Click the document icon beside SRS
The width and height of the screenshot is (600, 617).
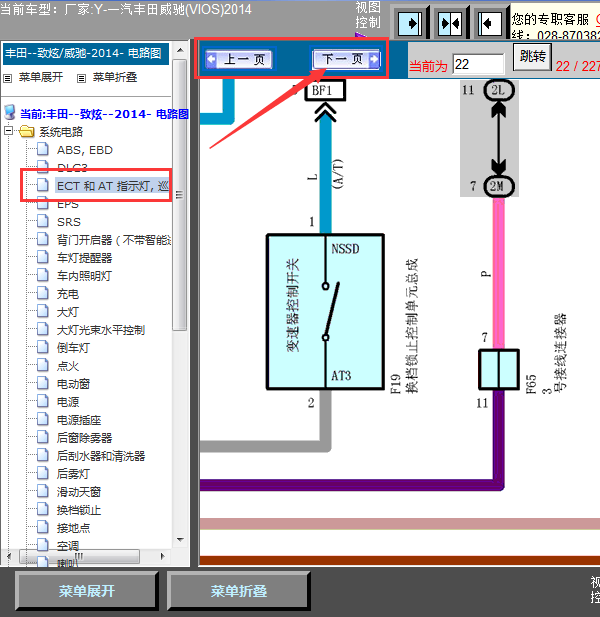(x=42, y=221)
